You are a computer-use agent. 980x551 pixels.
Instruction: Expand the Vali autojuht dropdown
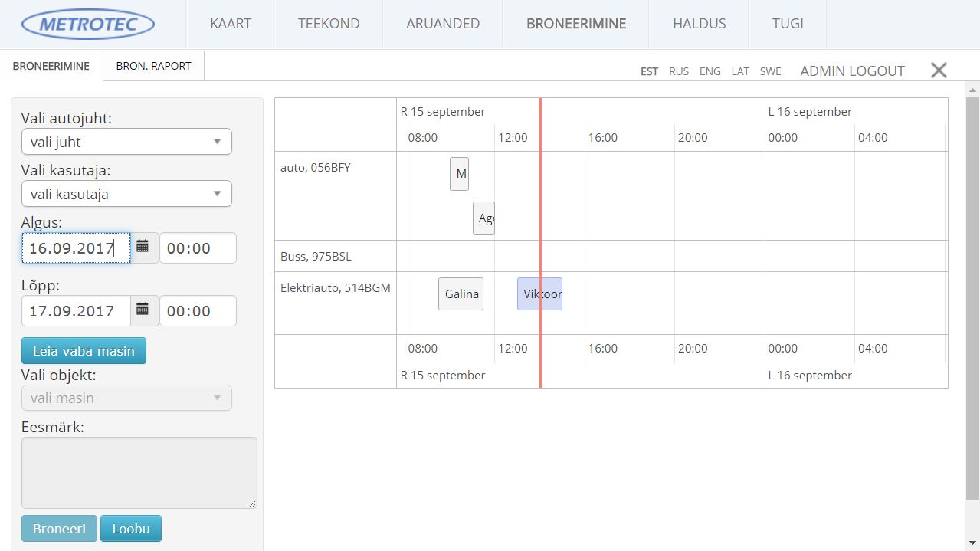(x=126, y=142)
